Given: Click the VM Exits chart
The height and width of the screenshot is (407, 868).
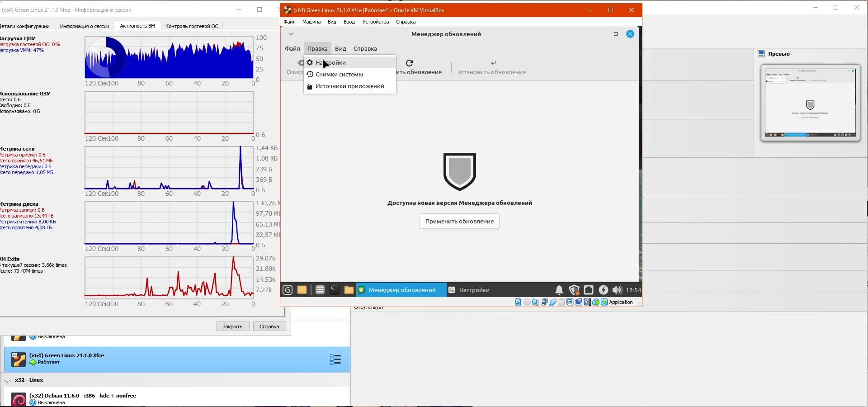Looking at the screenshot, I should pyautogui.click(x=169, y=278).
